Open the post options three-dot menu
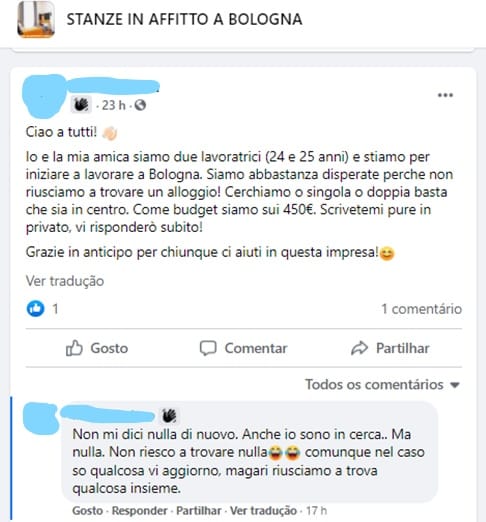Viewport: 486px width, 522px height. coord(445,95)
